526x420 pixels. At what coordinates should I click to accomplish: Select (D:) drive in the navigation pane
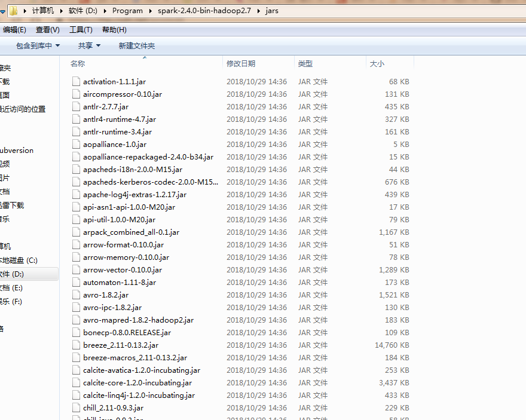point(12,274)
